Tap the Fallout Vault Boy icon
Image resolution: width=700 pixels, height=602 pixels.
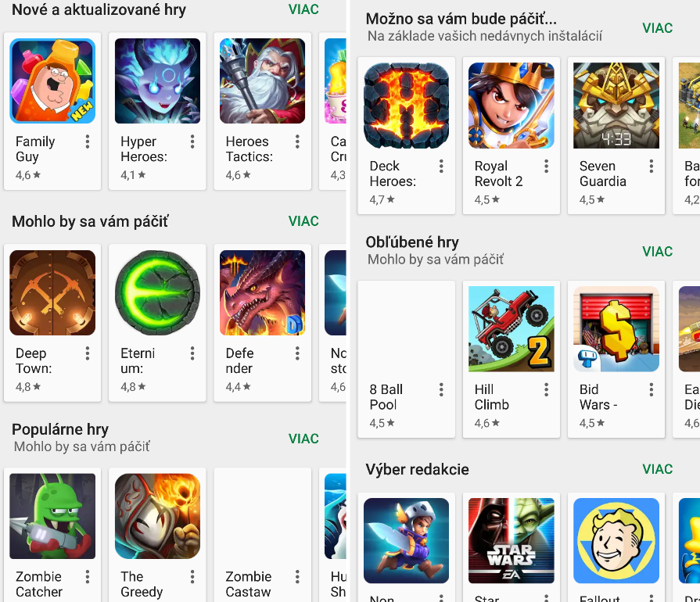(616, 540)
